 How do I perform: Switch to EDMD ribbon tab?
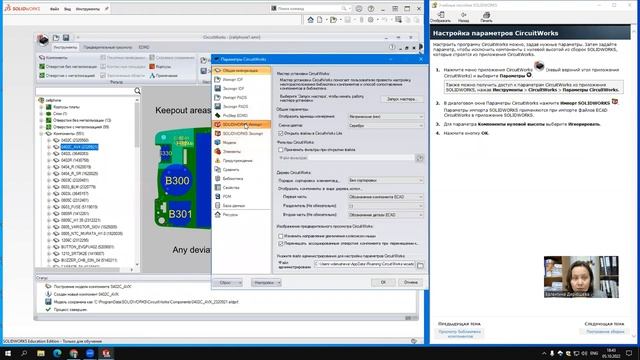click(144, 47)
